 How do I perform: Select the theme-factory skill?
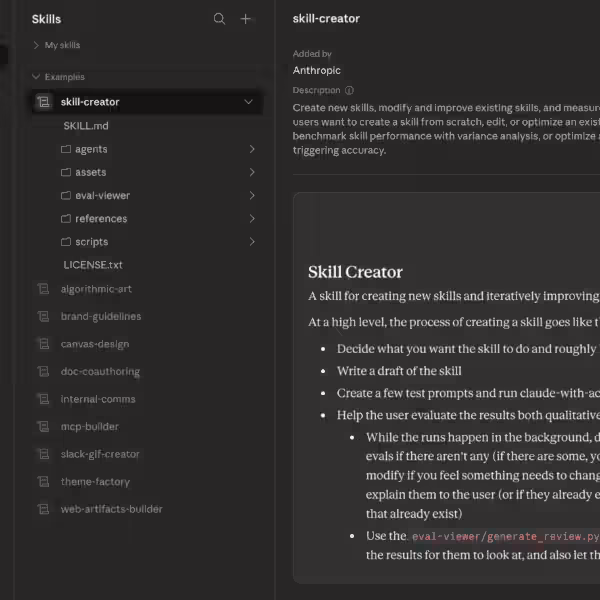coord(95,482)
